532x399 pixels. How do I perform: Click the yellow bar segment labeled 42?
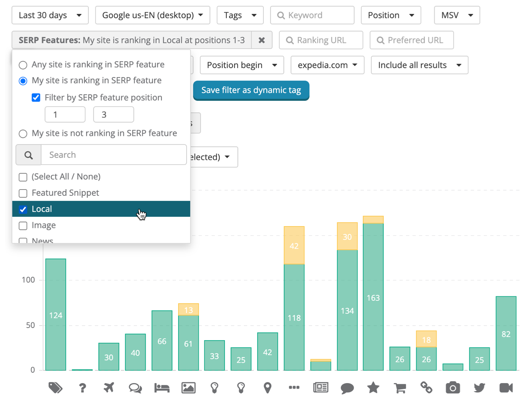click(x=294, y=245)
